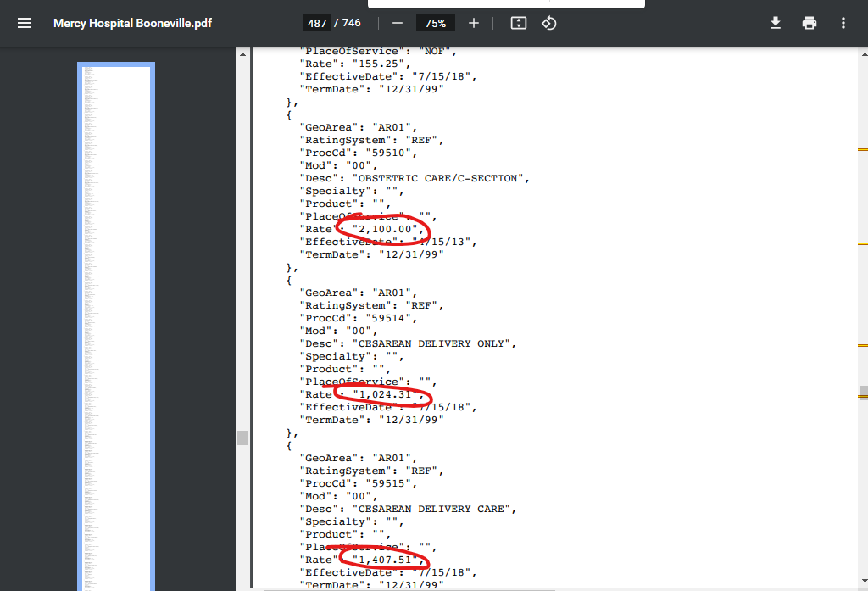Viewport: 868px width, 591px height.
Task: Edit the page number field 487
Action: point(317,23)
